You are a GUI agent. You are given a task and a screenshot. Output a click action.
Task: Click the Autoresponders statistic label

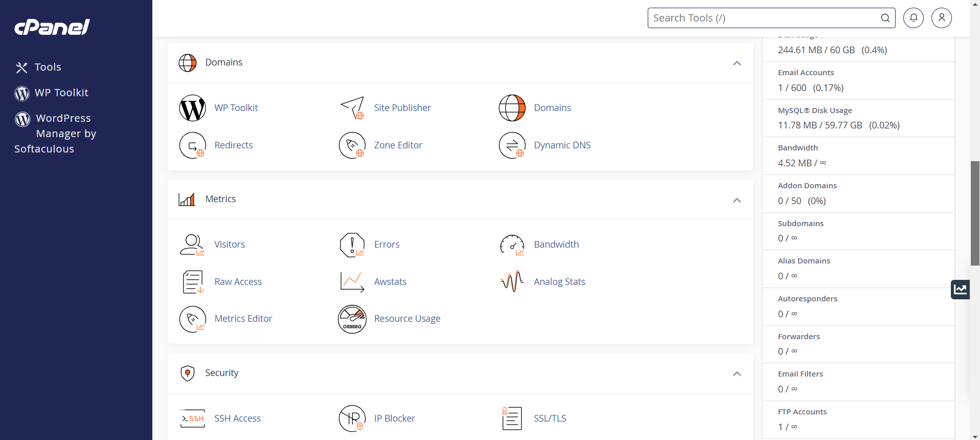[x=808, y=299]
